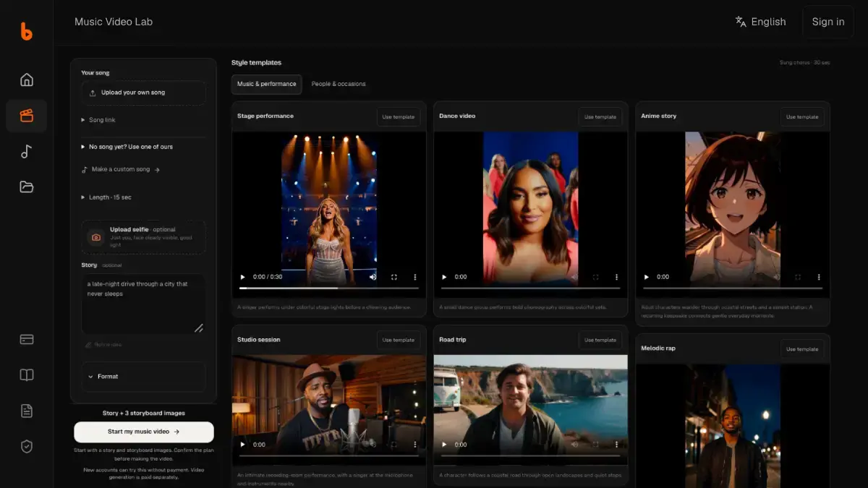The height and width of the screenshot is (488, 868).
Task: Expand the Length 15 sec option
Action: (x=106, y=197)
